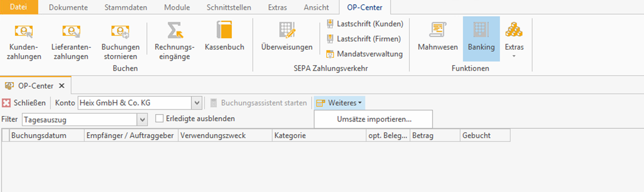
Task: Choose Umsätze importieren menu entry
Action: click(x=374, y=119)
